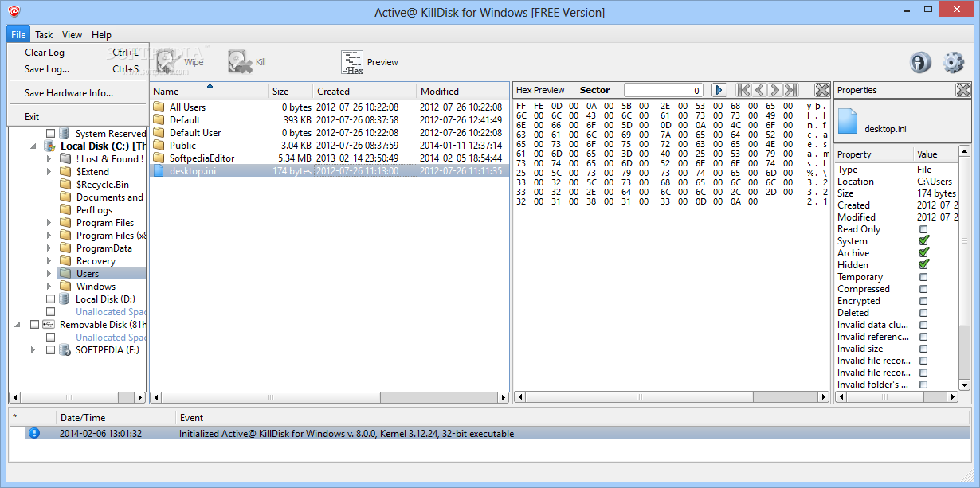Viewport: 980px width, 488px height.
Task: Expand the $Extend folder node
Action: point(49,171)
